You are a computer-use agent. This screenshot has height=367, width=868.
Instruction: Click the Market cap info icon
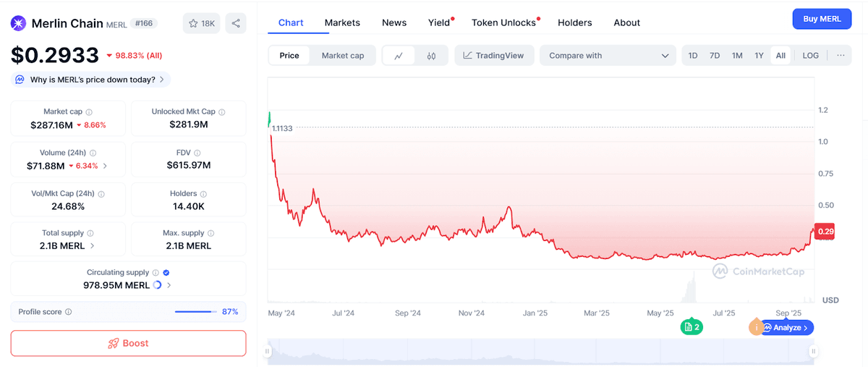[x=90, y=112]
